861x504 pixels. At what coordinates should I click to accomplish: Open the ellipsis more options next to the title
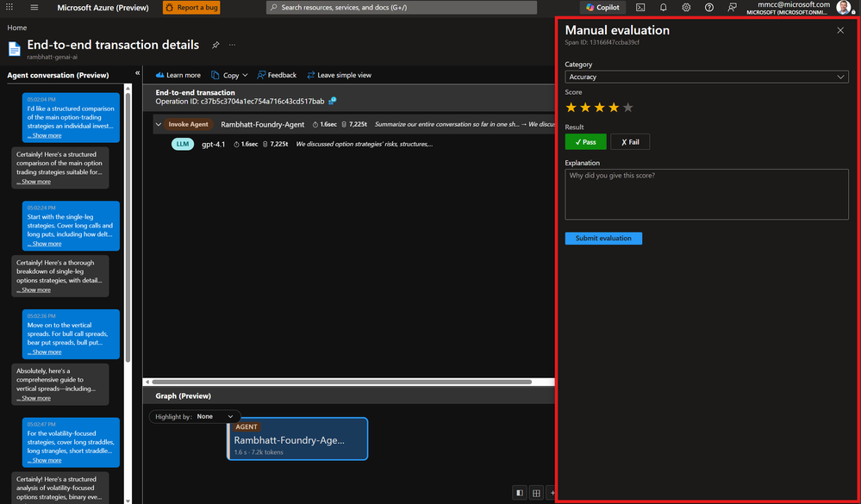[233, 45]
